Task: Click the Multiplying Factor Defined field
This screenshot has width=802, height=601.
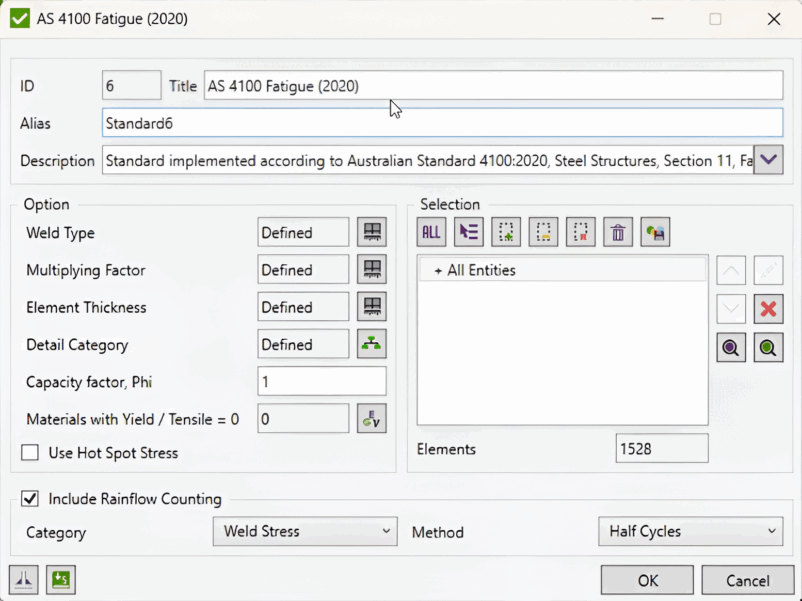Action: (x=303, y=270)
